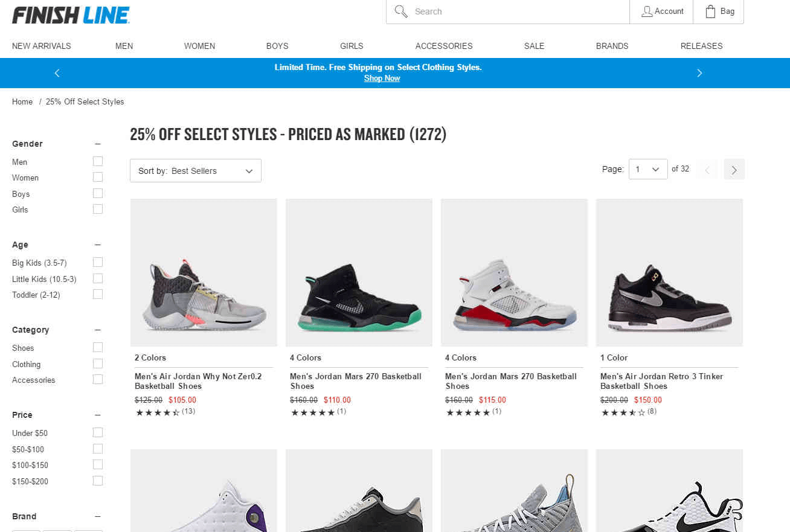Go to Home breadcrumb link
790x532 pixels.
point(22,101)
